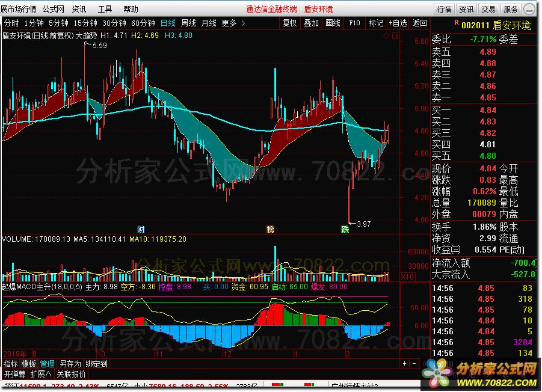This screenshot has height=392, width=542.
Task: Expand the 扩展 panel
Action: [41, 373]
